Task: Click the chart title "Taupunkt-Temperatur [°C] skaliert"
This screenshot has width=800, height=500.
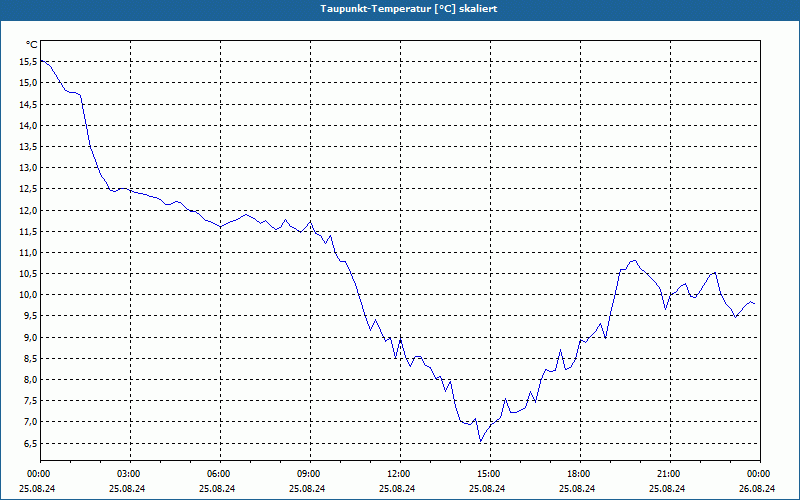Action: [409, 9]
